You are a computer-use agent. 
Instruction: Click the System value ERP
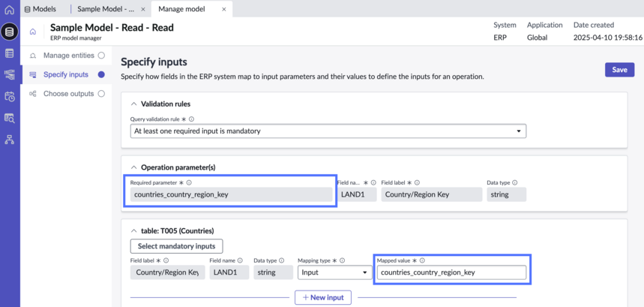[x=500, y=38]
